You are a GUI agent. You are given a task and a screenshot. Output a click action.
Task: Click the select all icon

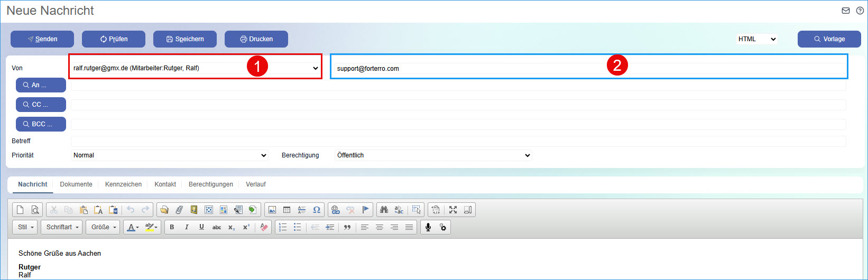pos(417,210)
